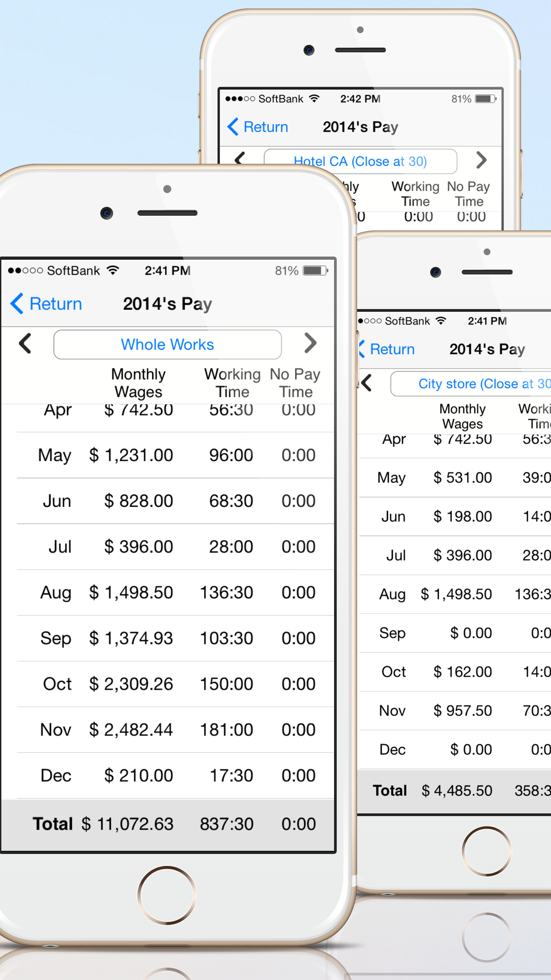Open the Hotel CA (Close at 30) selector

click(360, 161)
